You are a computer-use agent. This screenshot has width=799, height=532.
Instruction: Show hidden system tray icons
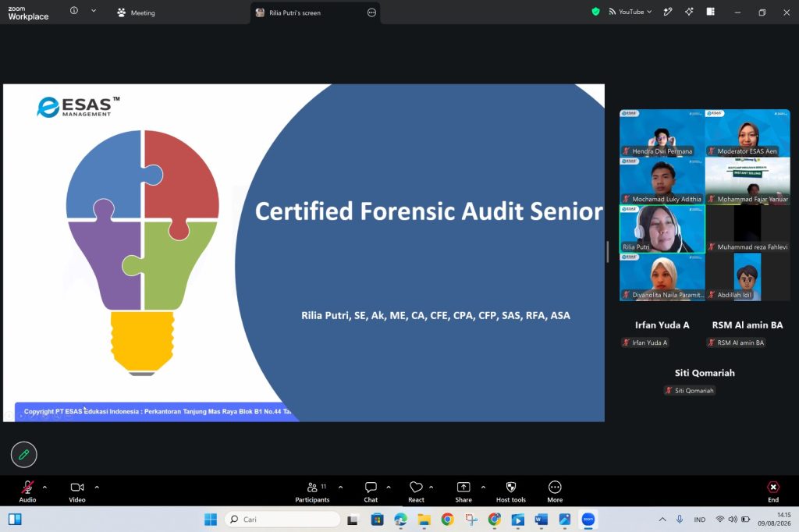coord(662,520)
